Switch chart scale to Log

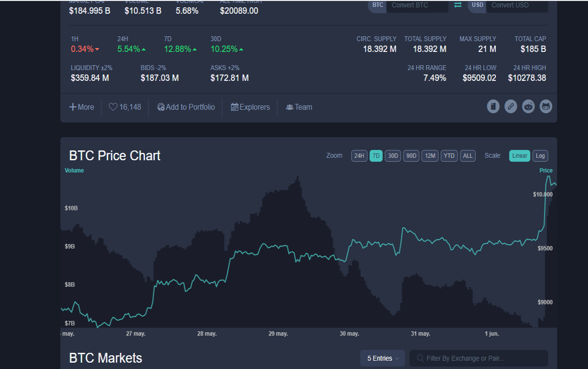(x=540, y=156)
